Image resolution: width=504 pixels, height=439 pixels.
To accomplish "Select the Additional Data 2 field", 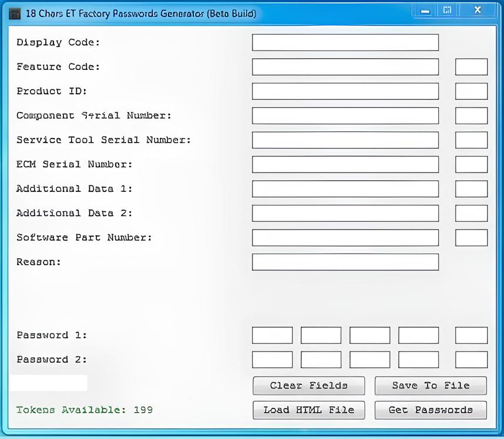I will point(345,213).
